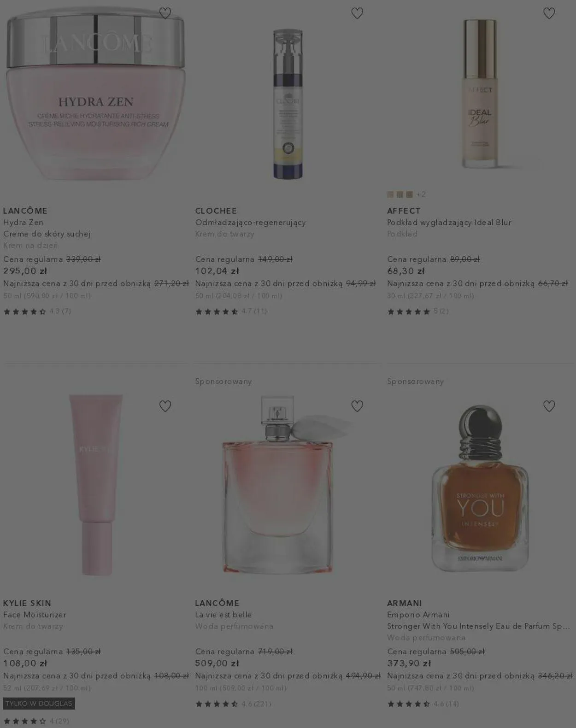Add Lancôme Hydra Zen to wishlist
Screen dimensions: 576x728
point(165,13)
